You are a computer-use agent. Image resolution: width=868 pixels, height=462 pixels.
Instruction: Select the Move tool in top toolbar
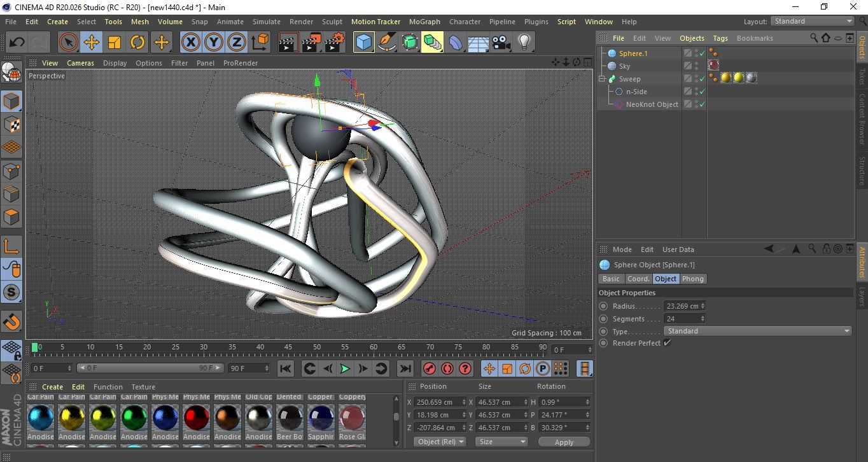[x=92, y=43]
